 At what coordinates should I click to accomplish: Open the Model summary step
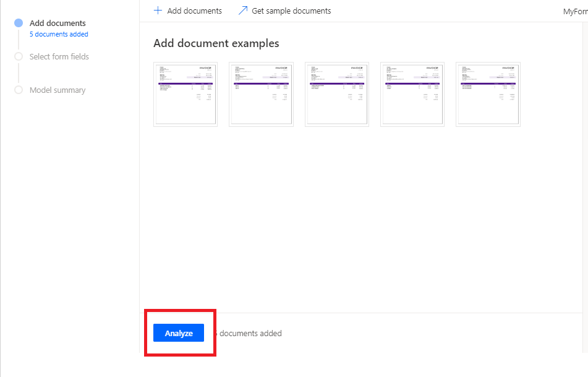point(58,90)
